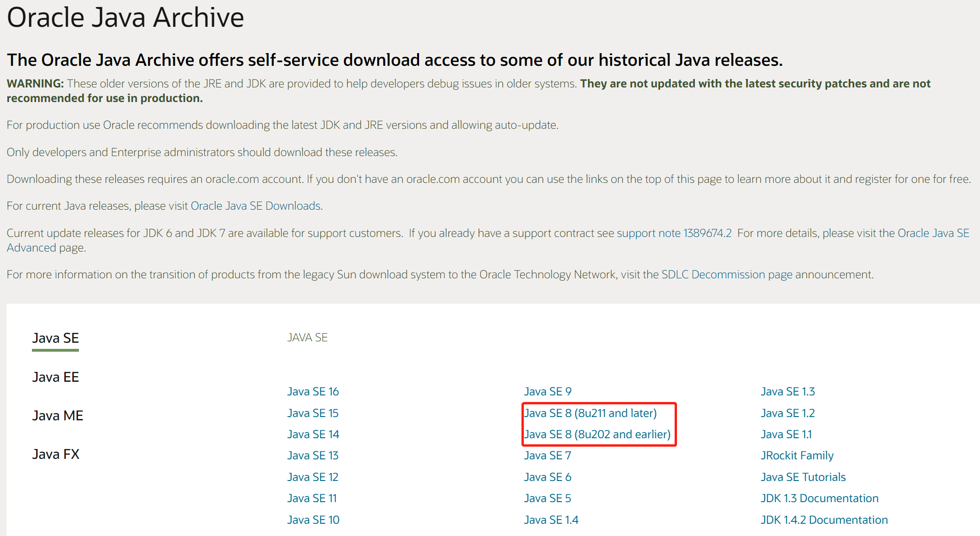Open the Java SE 16 archive link
The width and height of the screenshot is (980, 536).
[x=313, y=392]
